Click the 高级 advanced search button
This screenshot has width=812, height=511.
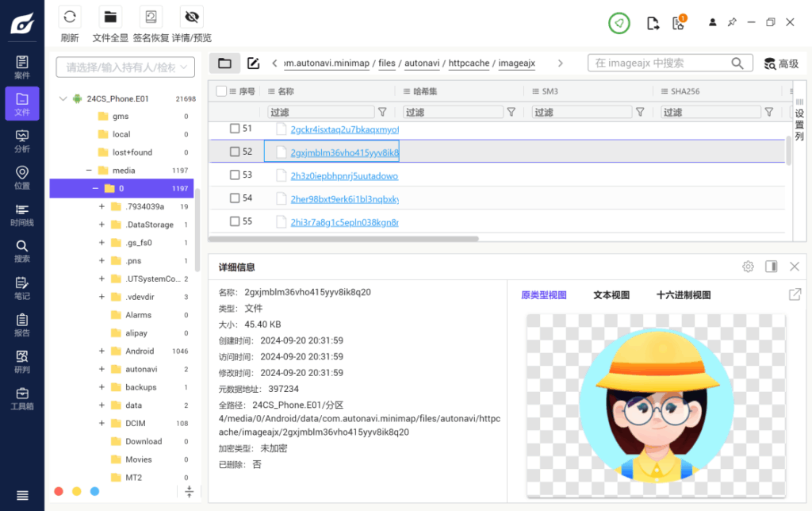783,63
